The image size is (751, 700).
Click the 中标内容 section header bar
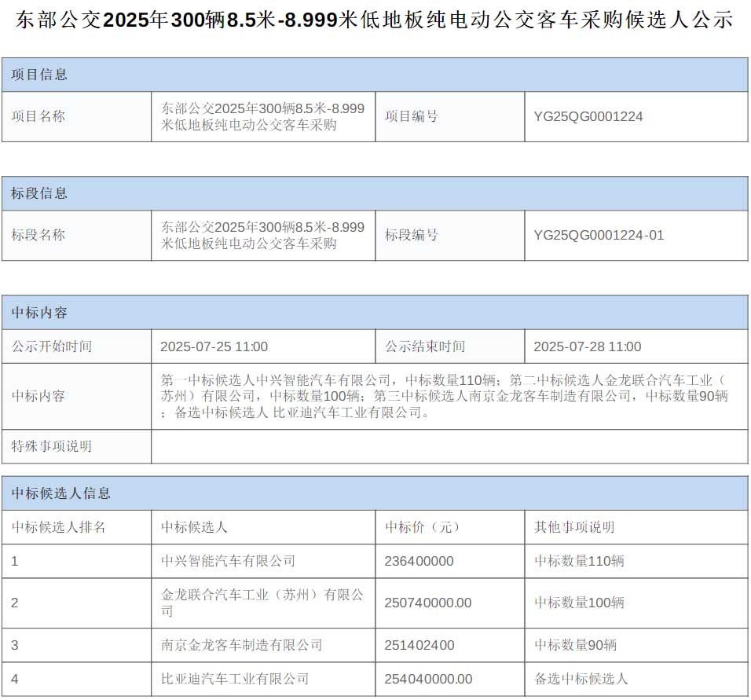[x=375, y=313]
